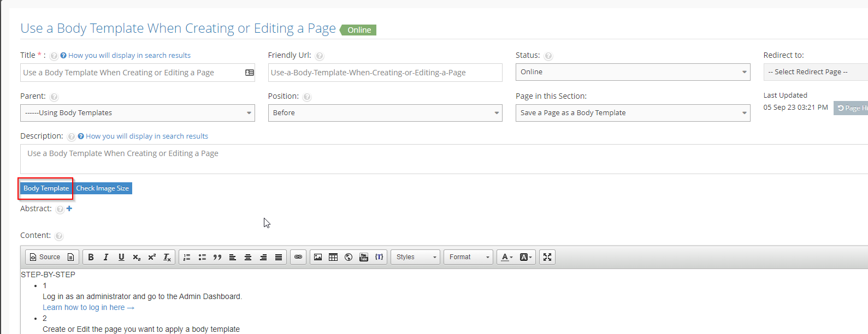The width and height of the screenshot is (868, 334).
Task: Insert a numbered list
Action: coord(187,257)
